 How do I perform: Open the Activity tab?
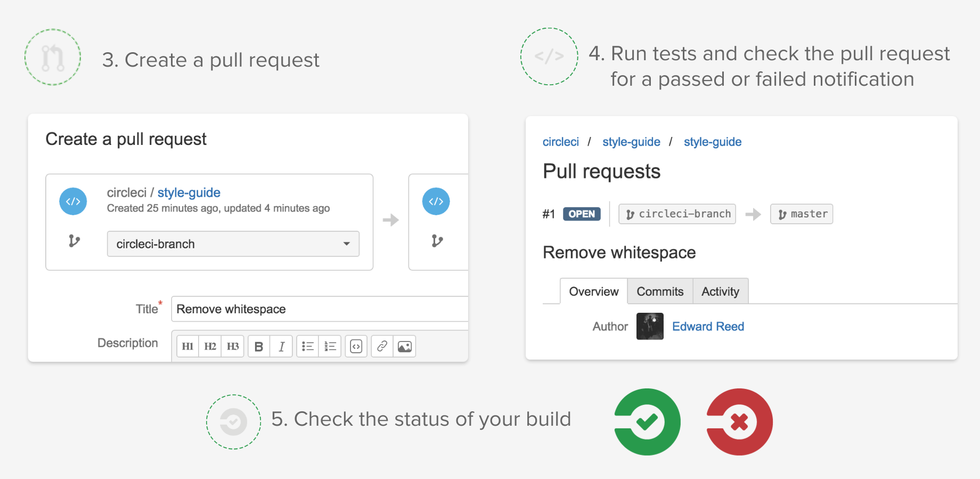720,291
